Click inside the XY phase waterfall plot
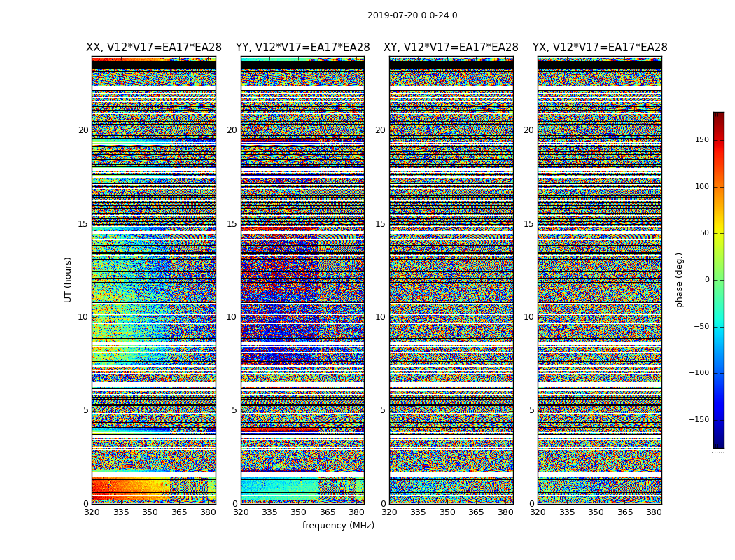The width and height of the screenshot is (735, 560). (451, 280)
